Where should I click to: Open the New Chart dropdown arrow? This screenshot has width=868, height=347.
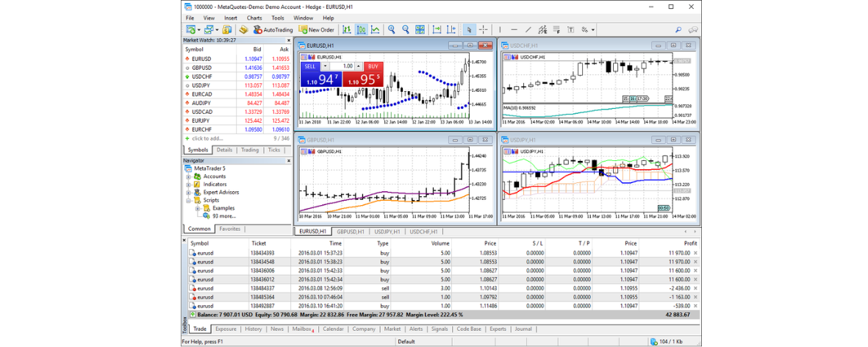198,30
